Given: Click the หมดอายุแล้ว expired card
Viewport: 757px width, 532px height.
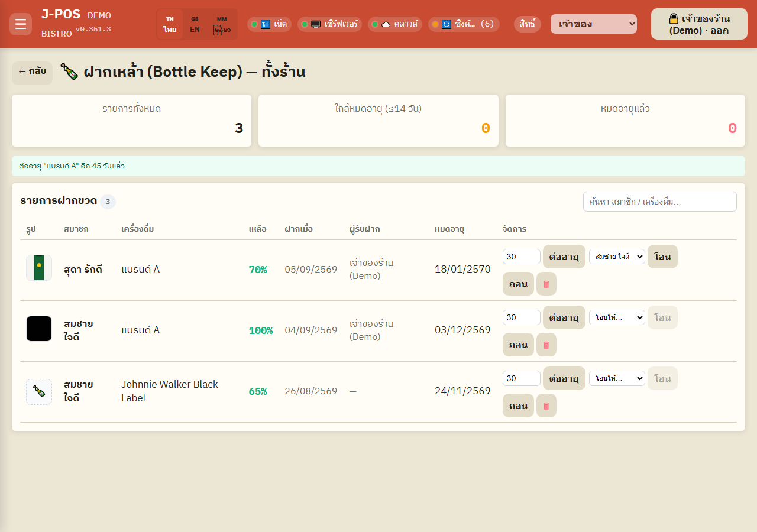Looking at the screenshot, I should (625, 121).
